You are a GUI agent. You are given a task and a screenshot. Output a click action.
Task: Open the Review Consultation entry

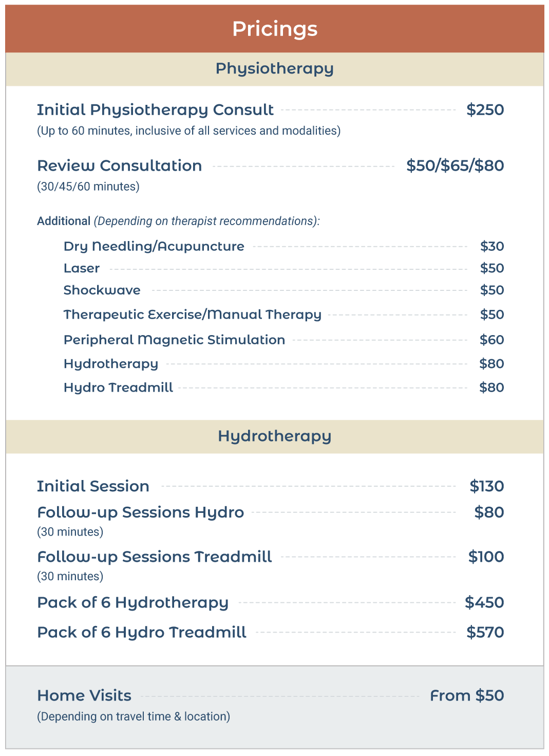click(120, 166)
